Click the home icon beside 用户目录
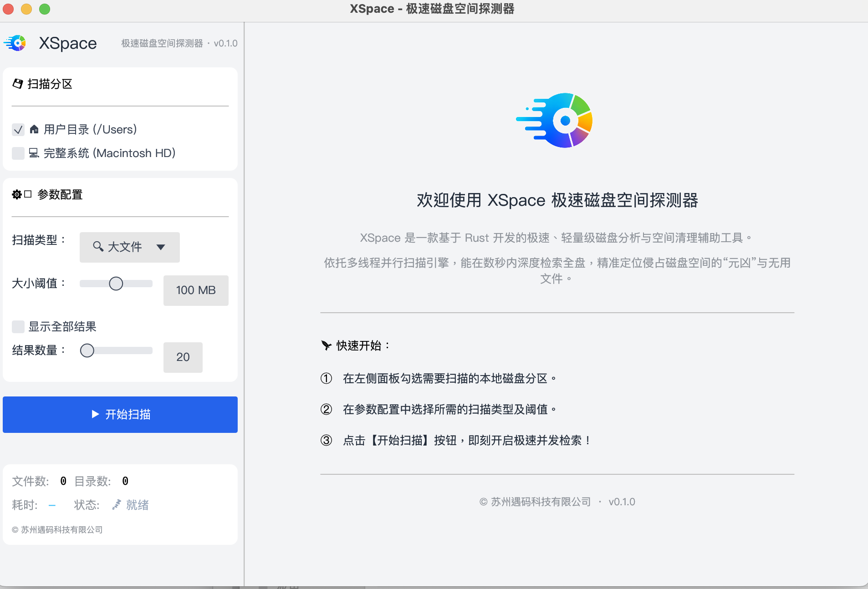This screenshot has height=589, width=868. coord(34,129)
